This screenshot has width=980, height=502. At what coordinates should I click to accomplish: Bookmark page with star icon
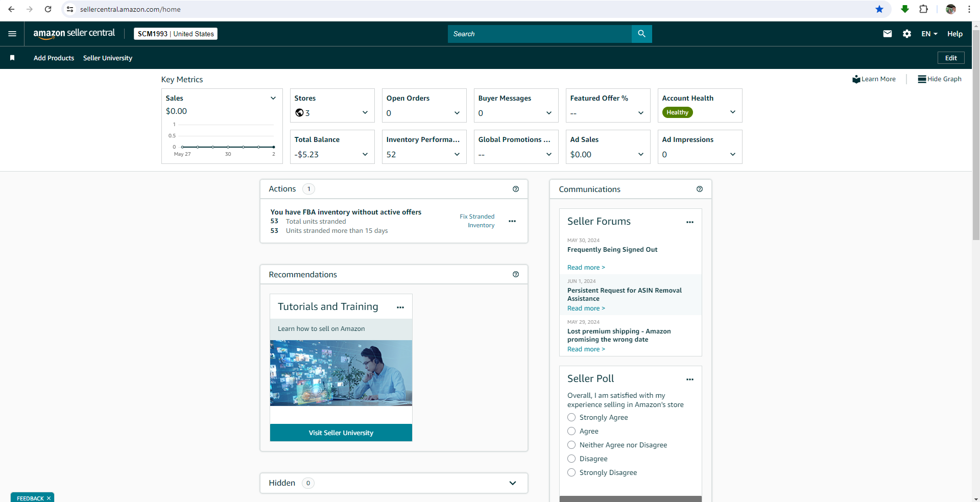click(x=879, y=9)
